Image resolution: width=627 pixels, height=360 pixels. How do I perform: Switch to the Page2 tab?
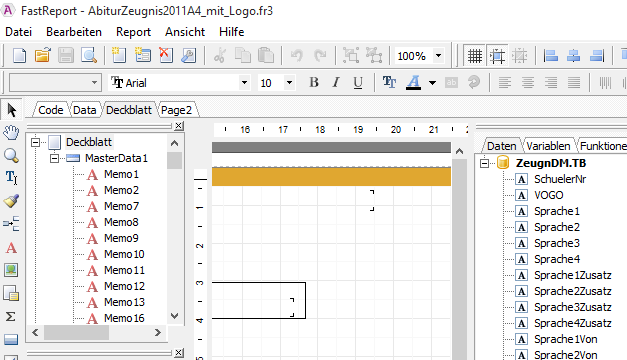coord(176,110)
